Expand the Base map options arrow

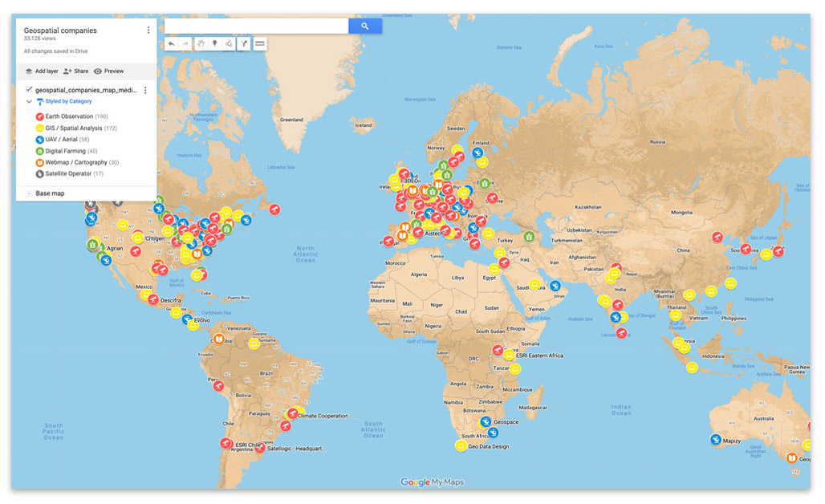[29, 193]
